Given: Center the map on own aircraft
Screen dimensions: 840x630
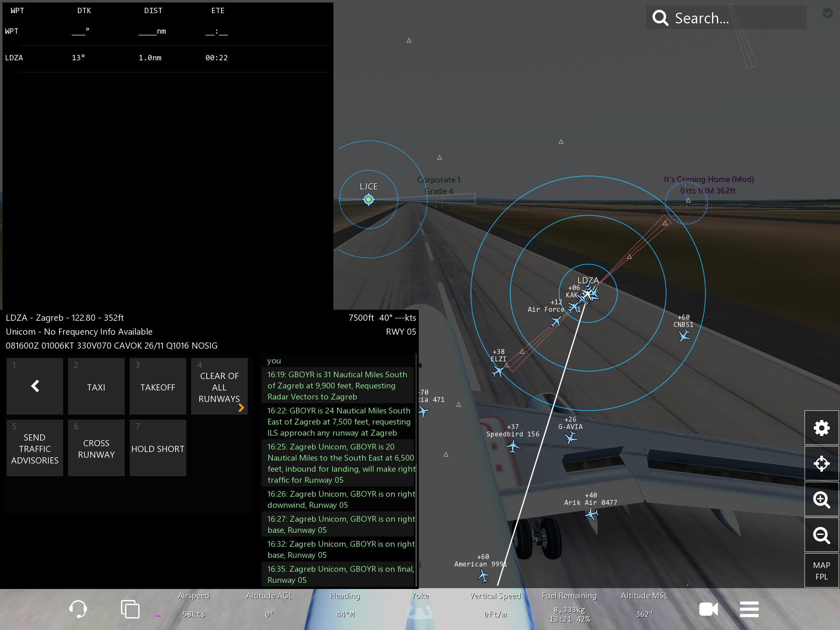Looking at the screenshot, I should (821, 464).
